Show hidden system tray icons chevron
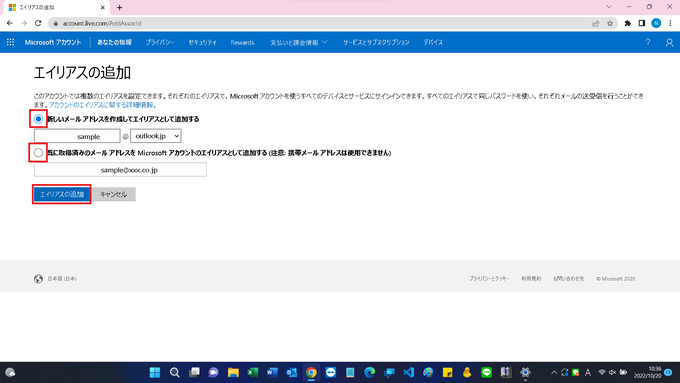The image size is (680, 383). [x=554, y=372]
